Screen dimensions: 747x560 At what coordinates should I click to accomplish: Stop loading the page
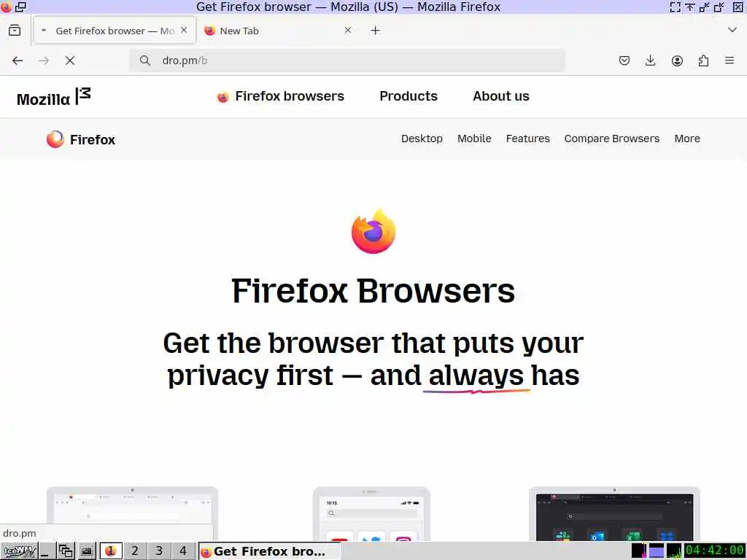(x=70, y=61)
